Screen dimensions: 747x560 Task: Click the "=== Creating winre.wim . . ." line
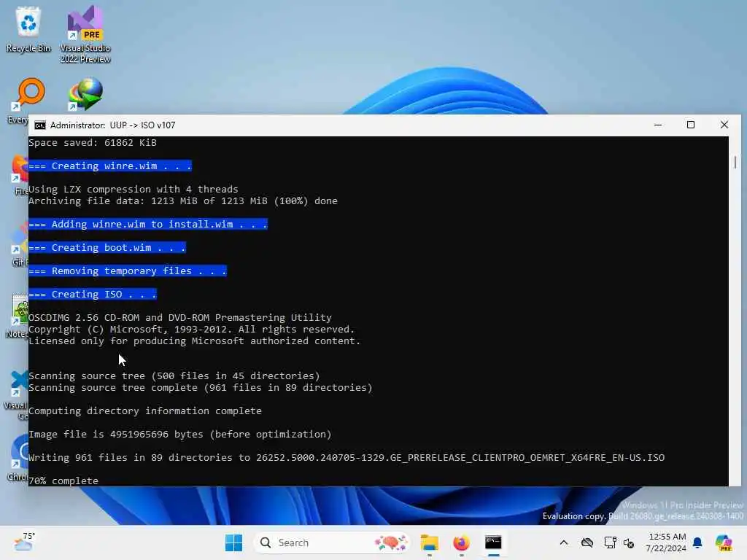pos(110,166)
